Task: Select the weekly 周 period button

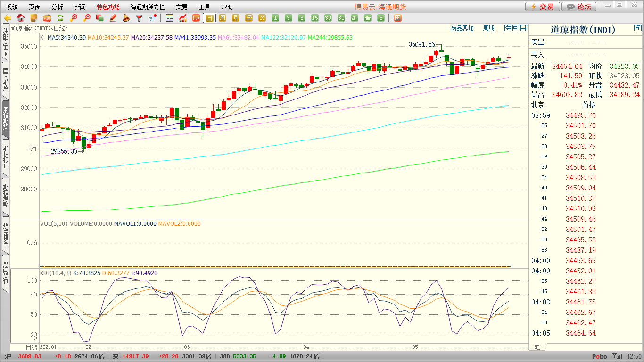Action: 223,18
